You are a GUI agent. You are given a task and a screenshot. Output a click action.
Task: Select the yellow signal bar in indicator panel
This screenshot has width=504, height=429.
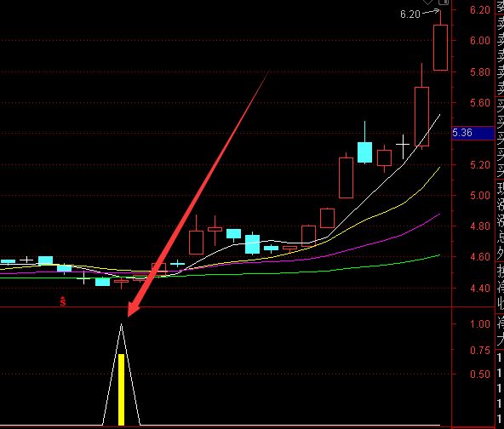tap(121, 390)
